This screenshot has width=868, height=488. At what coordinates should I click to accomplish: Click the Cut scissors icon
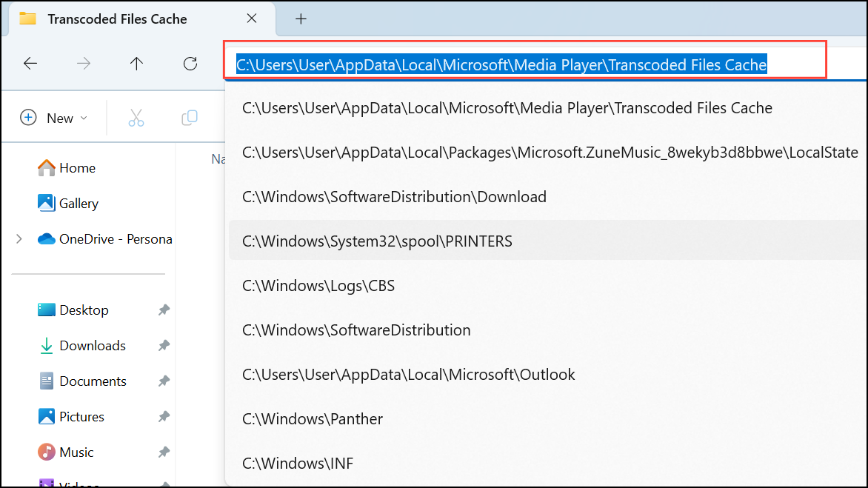(136, 118)
